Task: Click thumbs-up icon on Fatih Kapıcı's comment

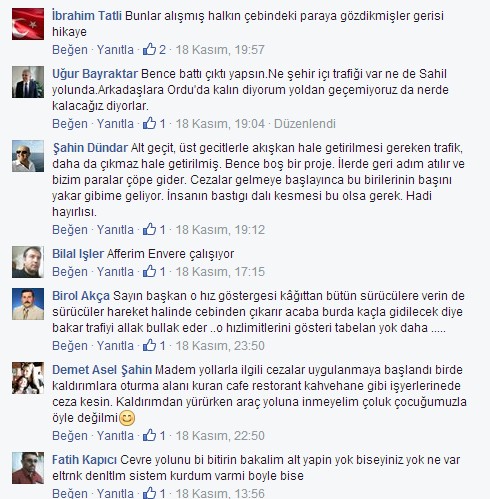Action: (149, 493)
